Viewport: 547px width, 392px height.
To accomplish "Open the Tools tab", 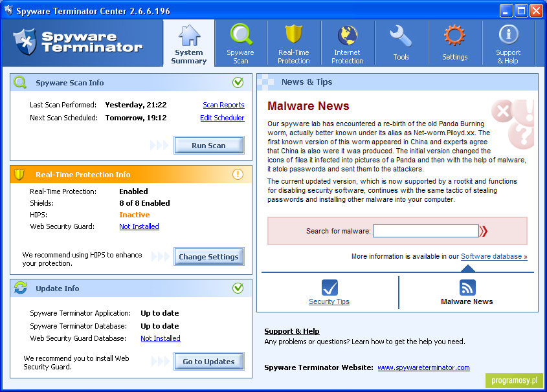I will (x=401, y=43).
